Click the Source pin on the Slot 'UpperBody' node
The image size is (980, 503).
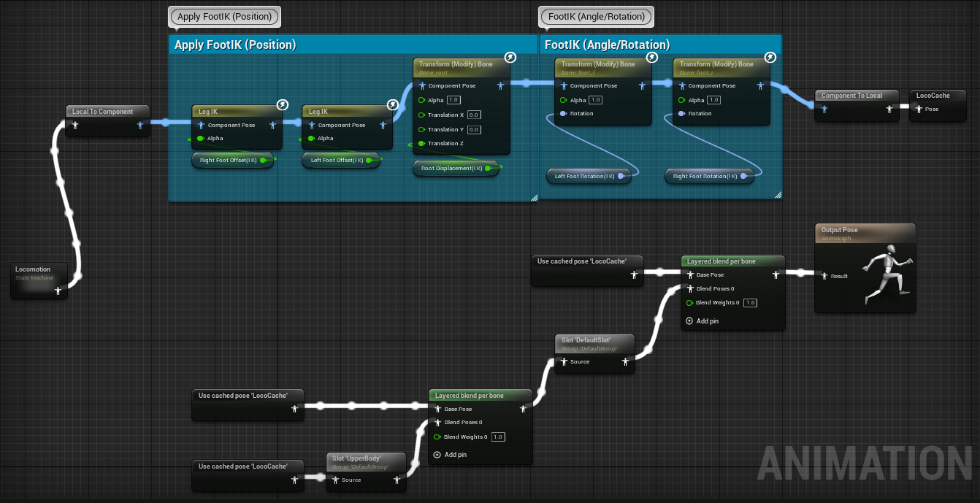pos(336,480)
